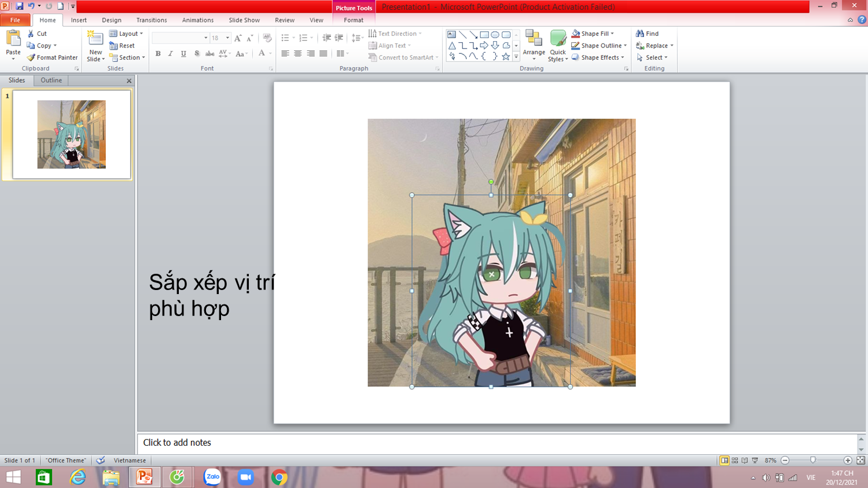This screenshot has height=488, width=868.
Task: Reset the slide layout with Reset
Action: [x=122, y=46]
